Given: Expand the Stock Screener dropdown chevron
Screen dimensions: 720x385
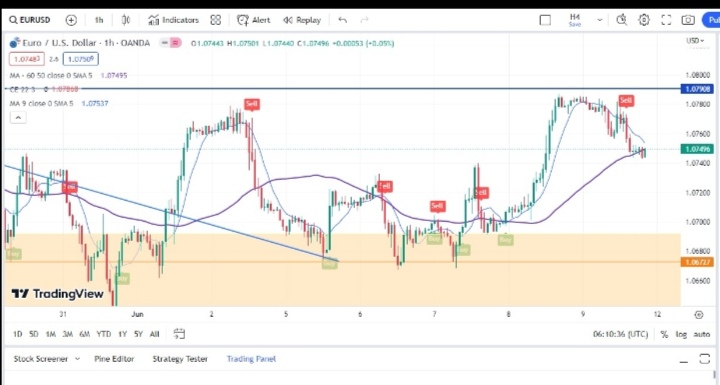Looking at the screenshot, I should pos(77,359).
